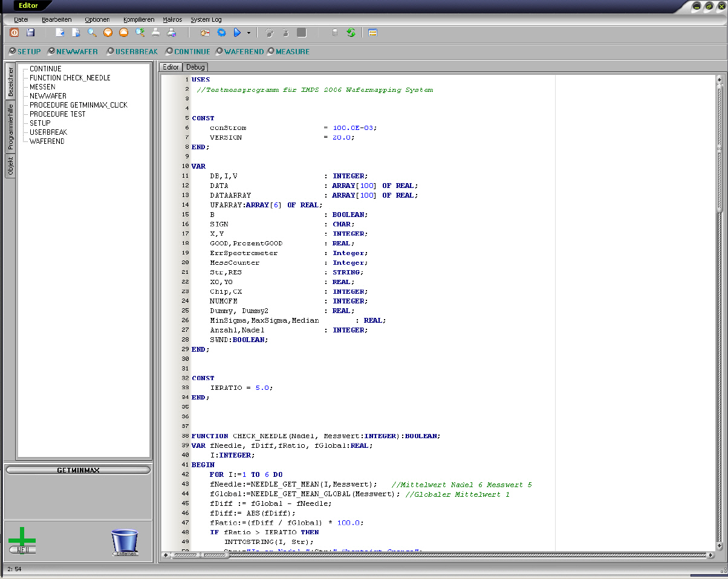Click the GETMINMAX button

point(78,470)
